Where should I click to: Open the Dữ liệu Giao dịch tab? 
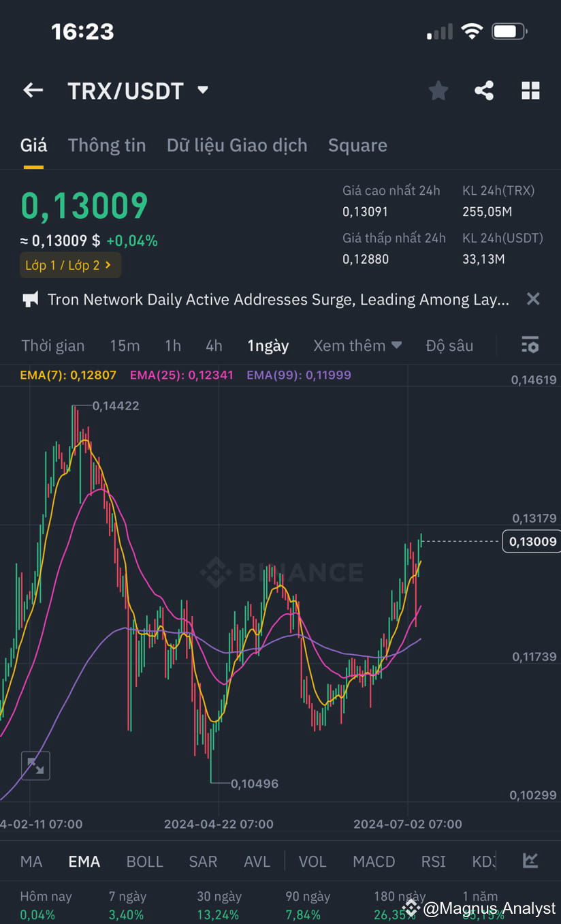pyautogui.click(x=237, y=145)
